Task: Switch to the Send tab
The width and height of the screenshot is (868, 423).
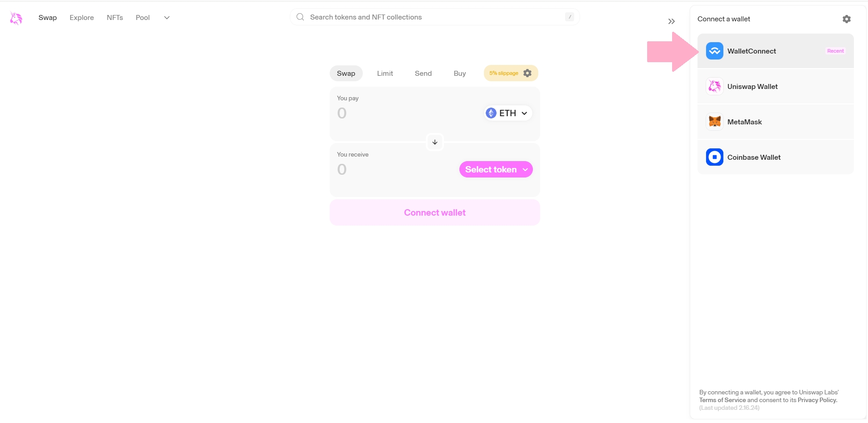Action: (x=423, y=74)
